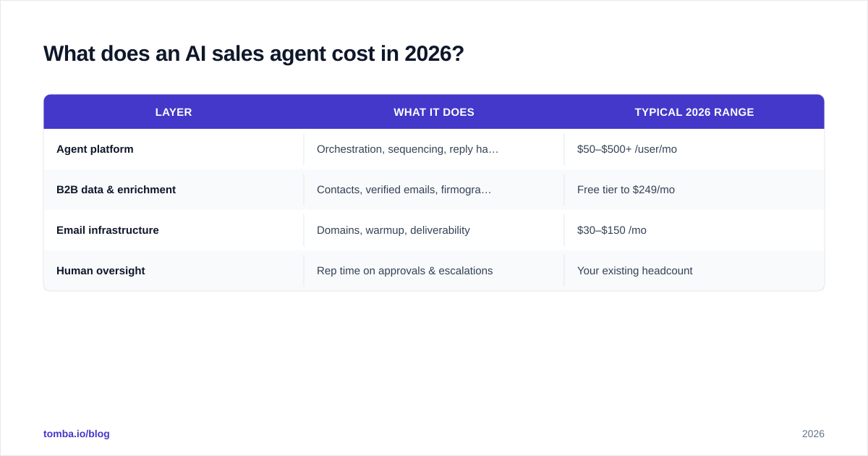The width and height of the screenshot is (868, 456).
Task: Select the 'Free tier to $249/mo' value
Action: click(626, 190)
